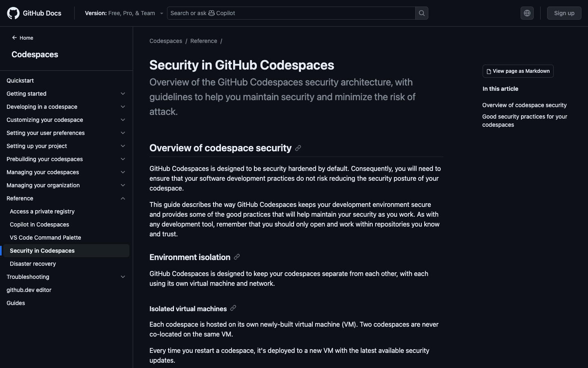
Task: Click the Sign up button
Action: pos(564,13)
